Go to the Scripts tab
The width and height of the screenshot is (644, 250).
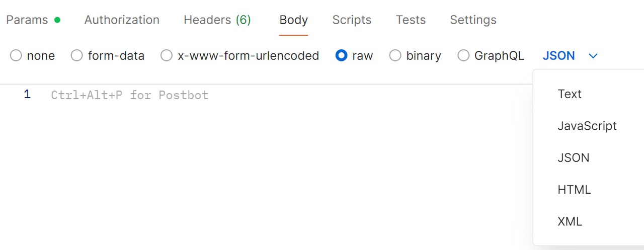(352, 20)
